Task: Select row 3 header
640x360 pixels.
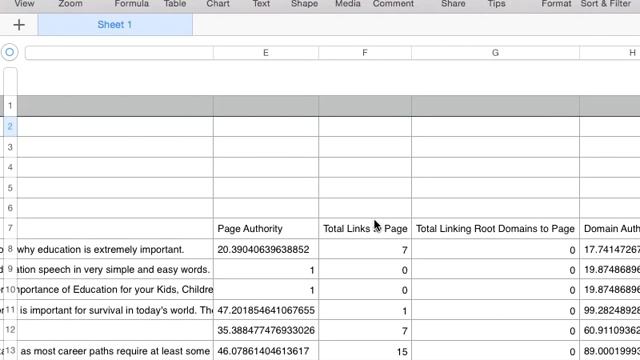Action: click(10, 147)
